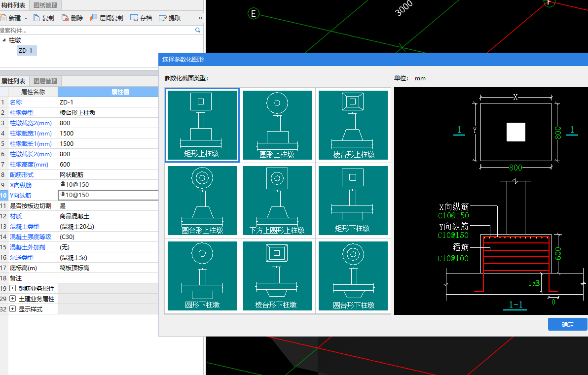Select 棱台形上柱墩 section type thumbnail
Image resolution: width=588 pixels, height=375 pixels.
[353, 125]
